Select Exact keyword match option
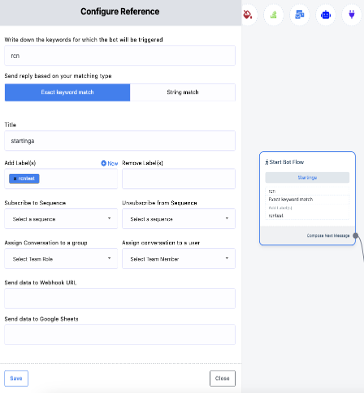Viewport: 364px width, 393px height. 67,92
